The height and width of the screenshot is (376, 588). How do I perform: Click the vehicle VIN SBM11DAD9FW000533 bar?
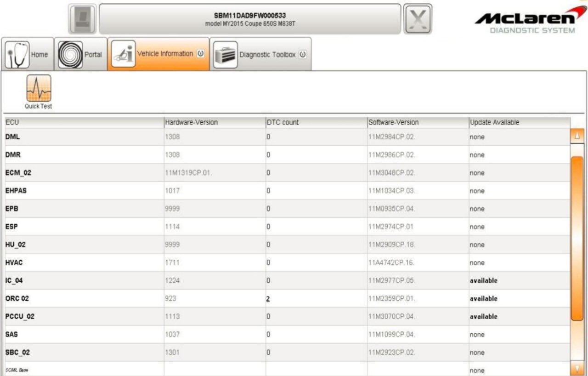[250, 19]
